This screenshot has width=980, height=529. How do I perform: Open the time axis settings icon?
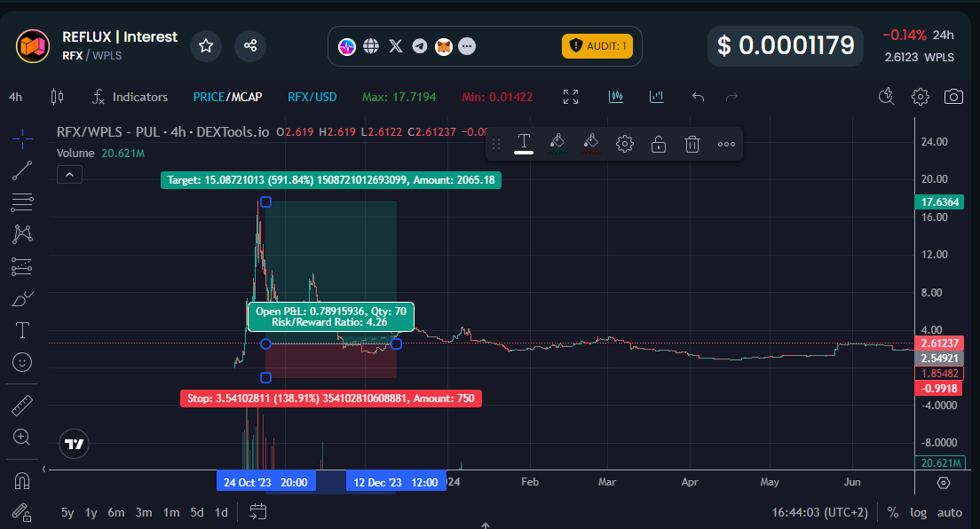click(x=944, y=483)
